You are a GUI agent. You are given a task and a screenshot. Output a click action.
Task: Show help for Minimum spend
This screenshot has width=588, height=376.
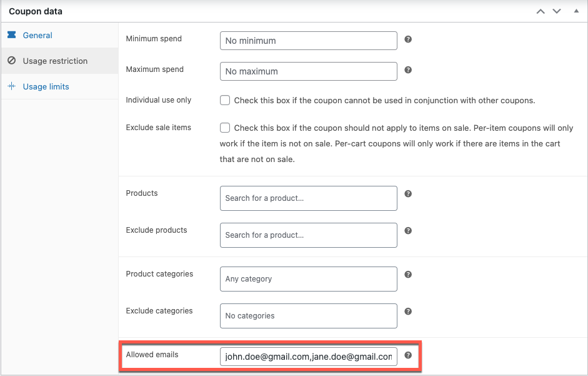pos(408,39)
